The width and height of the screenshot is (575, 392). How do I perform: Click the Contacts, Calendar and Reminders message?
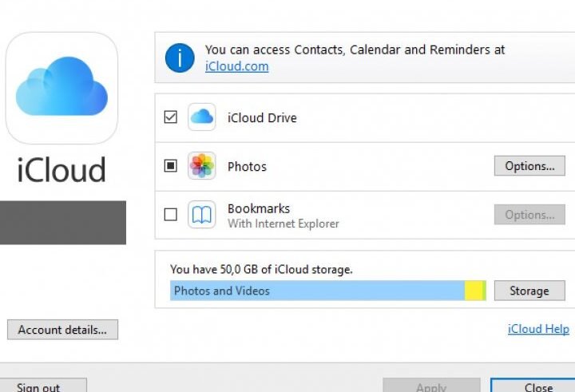tap(355, 49)
